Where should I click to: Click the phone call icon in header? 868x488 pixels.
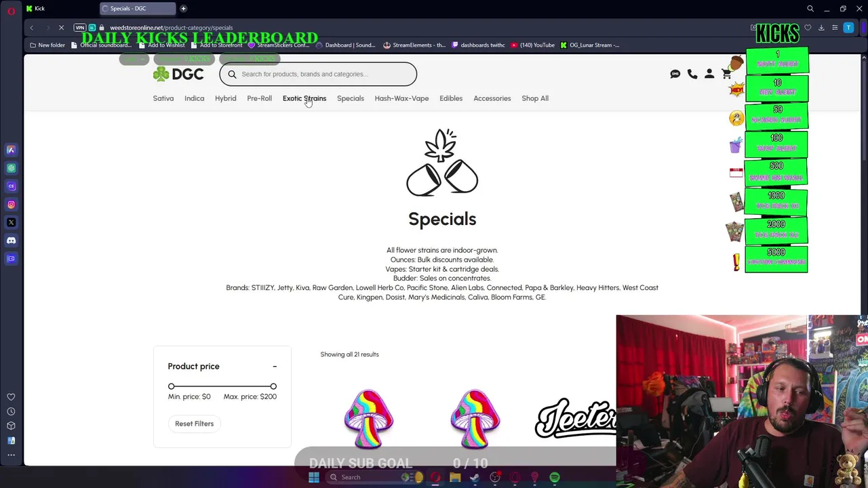692,74
